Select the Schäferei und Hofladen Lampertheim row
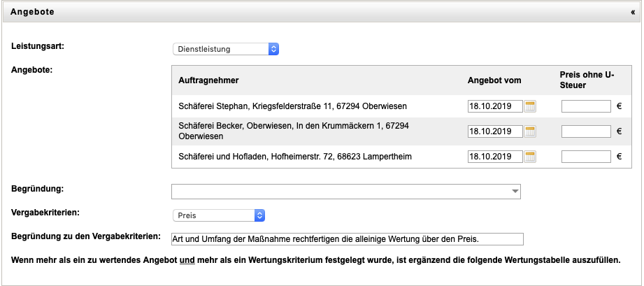 (x=295, y=157)
